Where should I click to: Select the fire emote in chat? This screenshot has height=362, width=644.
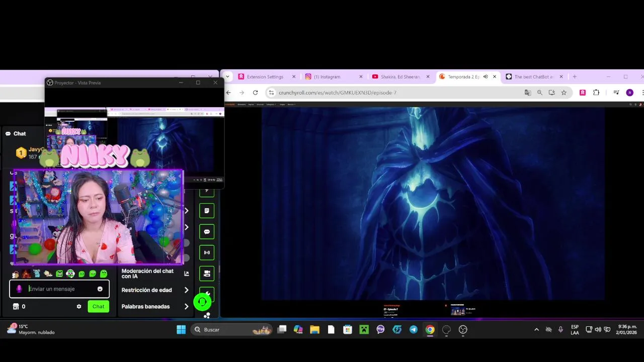click(x=26, y=274)
